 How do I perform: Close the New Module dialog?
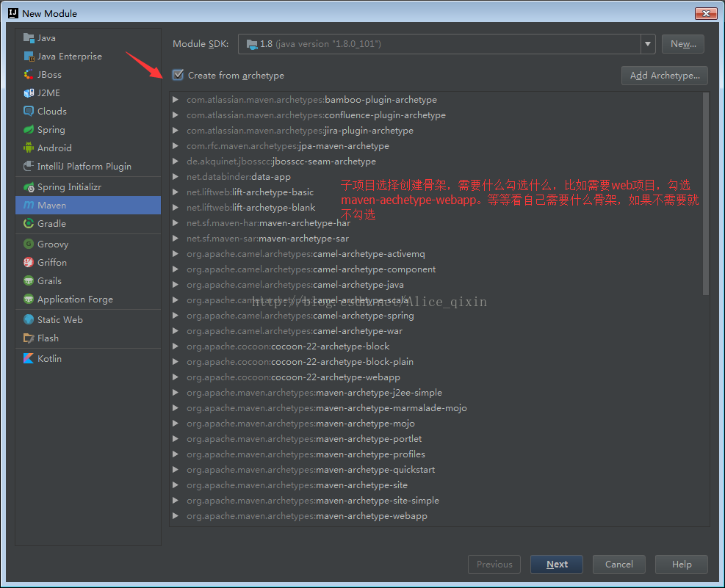[706, 13]
